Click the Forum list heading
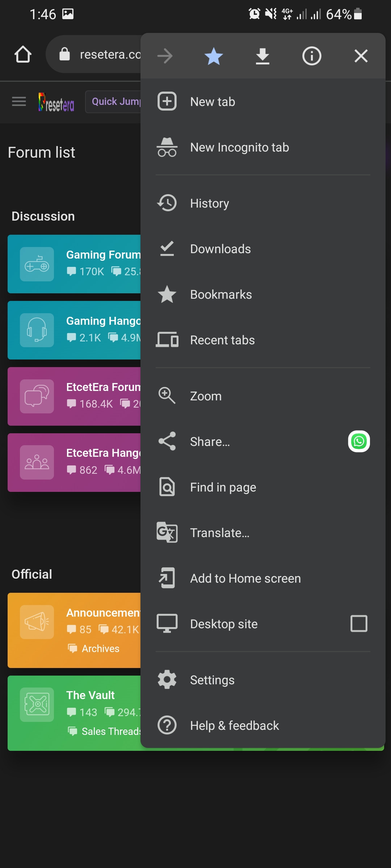Viewport: 391px width, 868px height. [42, 153]
